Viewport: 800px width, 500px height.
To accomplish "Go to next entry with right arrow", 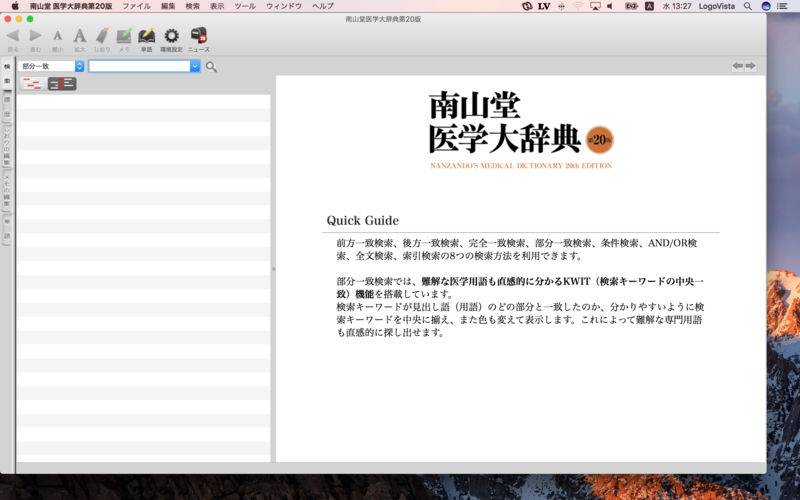I will 751,66.
